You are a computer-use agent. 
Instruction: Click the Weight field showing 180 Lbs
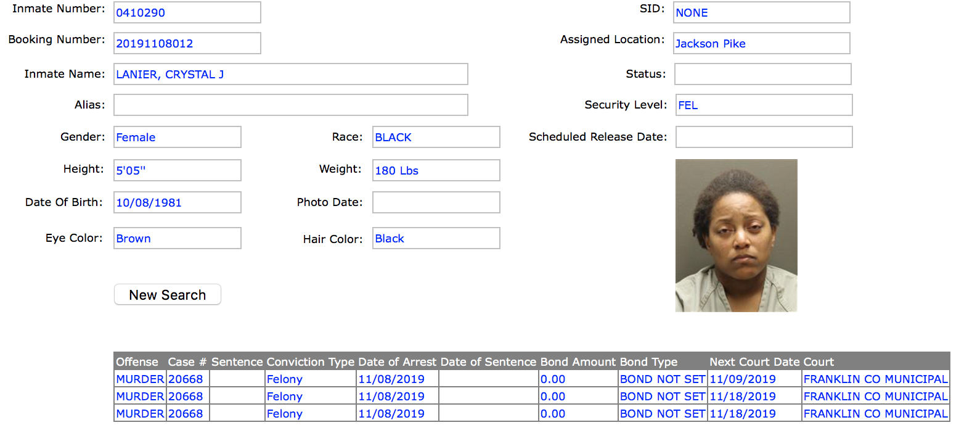(x=436, y=170)
